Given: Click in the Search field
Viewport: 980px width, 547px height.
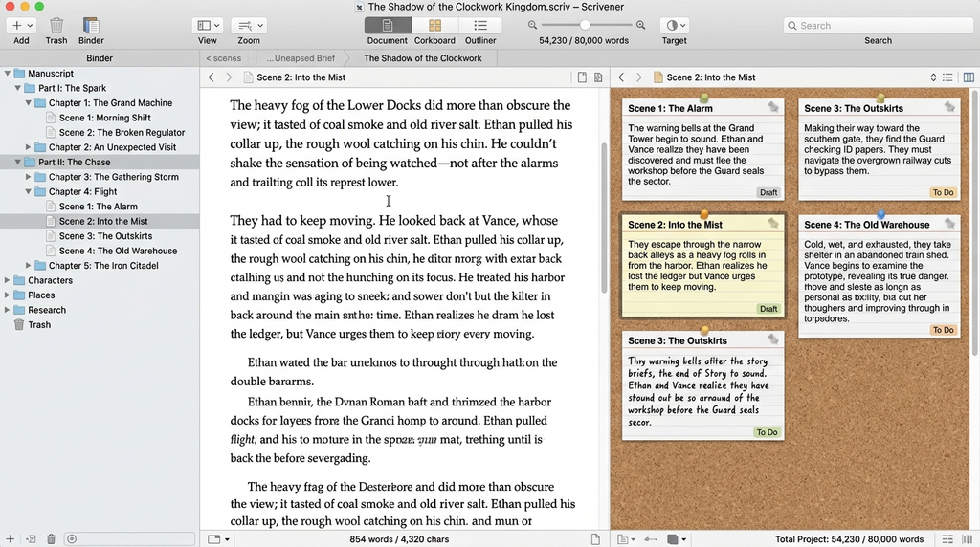Looking at the screenshot, I should [x=879, y=26].
